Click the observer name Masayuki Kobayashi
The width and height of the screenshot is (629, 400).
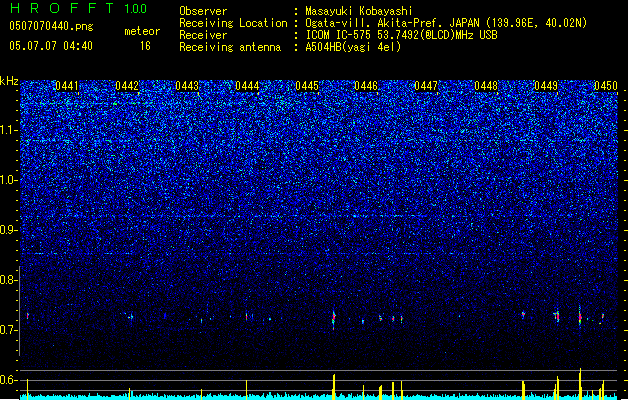pyautogui.click(x=359, y=11)
